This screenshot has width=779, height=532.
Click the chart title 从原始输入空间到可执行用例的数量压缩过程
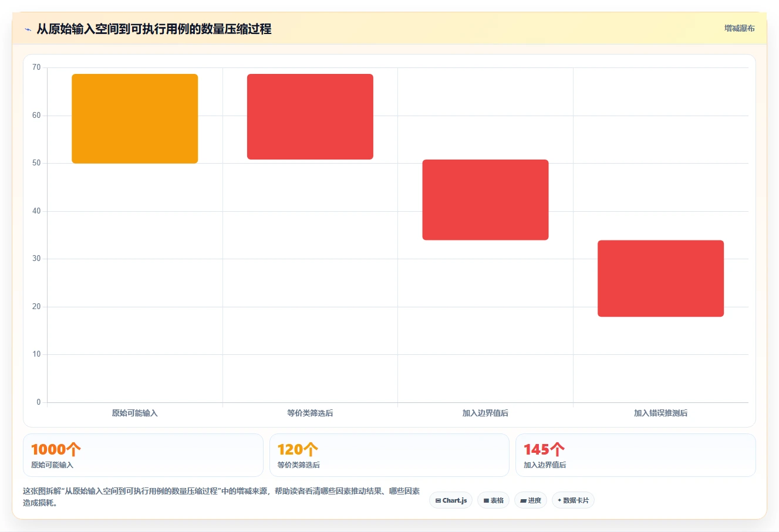pos(154,29)
